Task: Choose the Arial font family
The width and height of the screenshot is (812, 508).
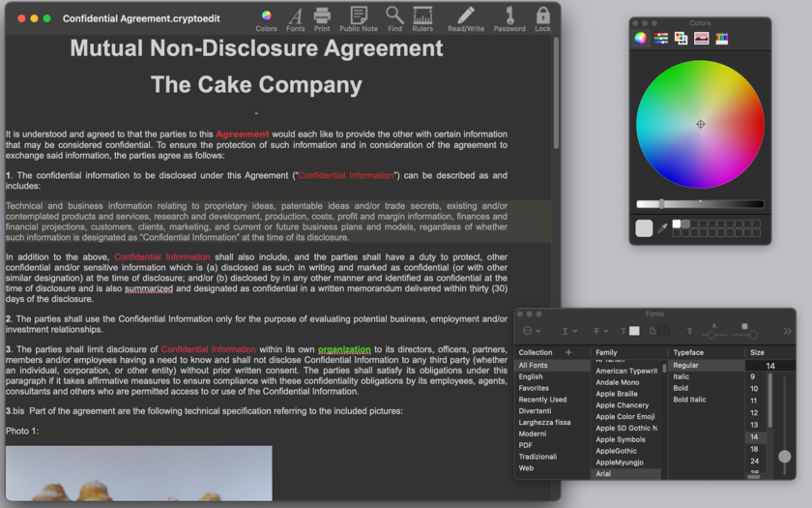Action: 625,473
